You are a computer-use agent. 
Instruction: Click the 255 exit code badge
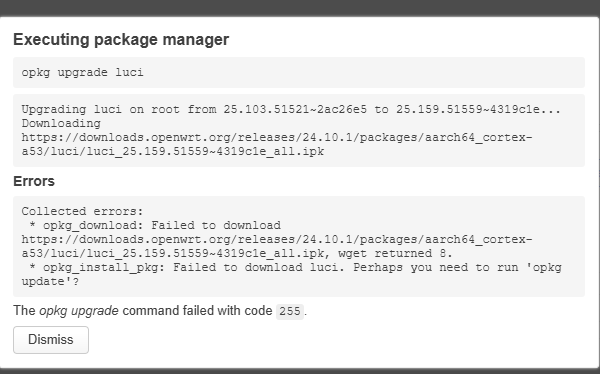tap(290, 312)
